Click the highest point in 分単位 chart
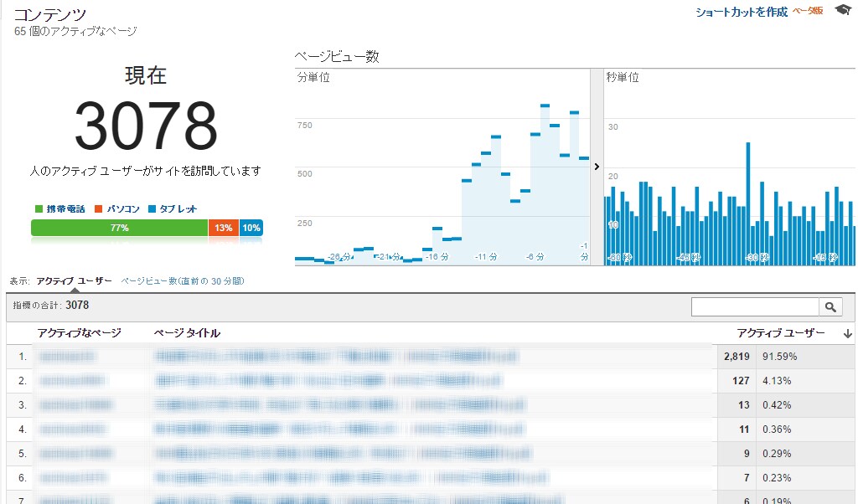This screenshot has height=504, width=858. pos(545,105)
